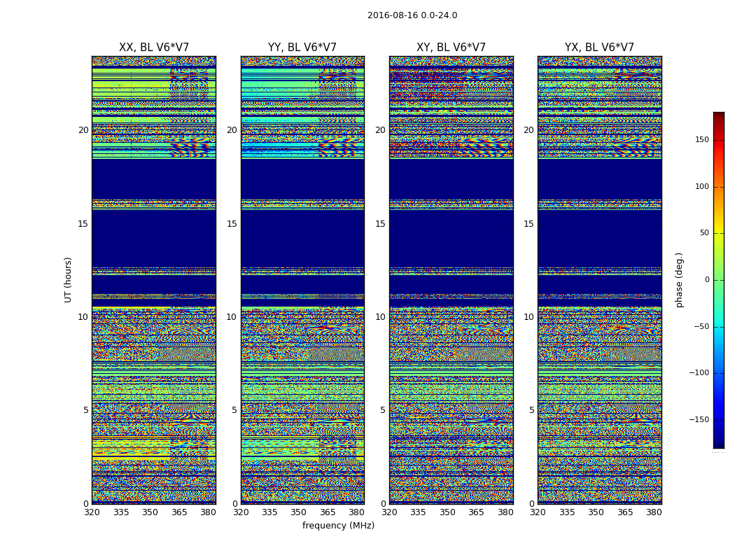Click the '5' hour tick of YX plot

click(531, 410)
